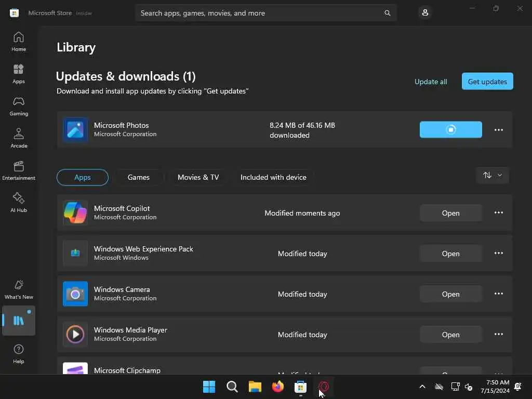
Task: Click Microsoft Store taskbar icon
Action: (x=301, y=387)
